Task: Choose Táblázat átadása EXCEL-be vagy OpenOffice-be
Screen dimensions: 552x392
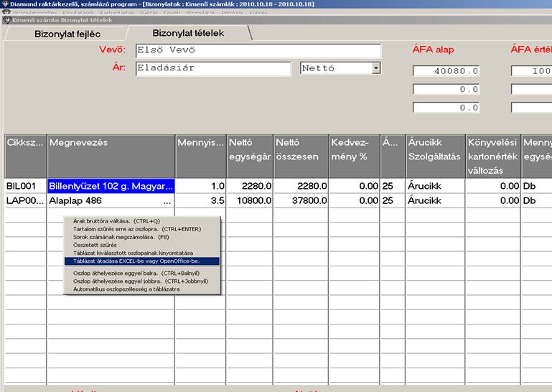Action: click(x=142, y=261)
